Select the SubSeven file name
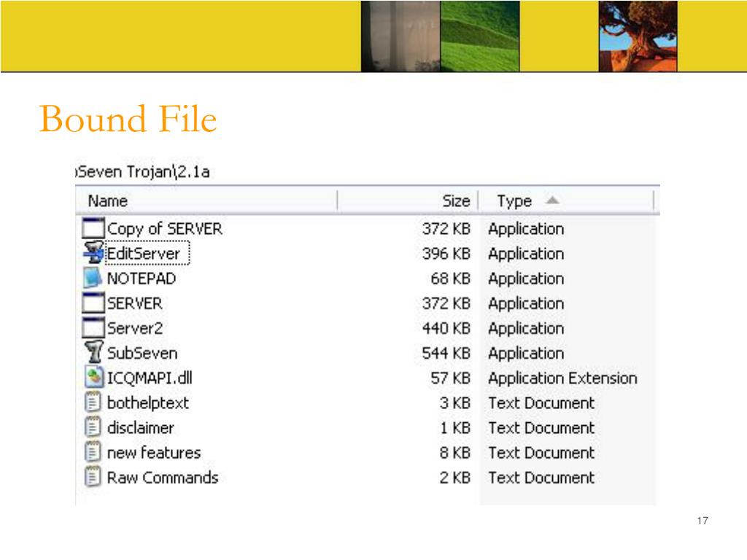 tap(142, 353)
